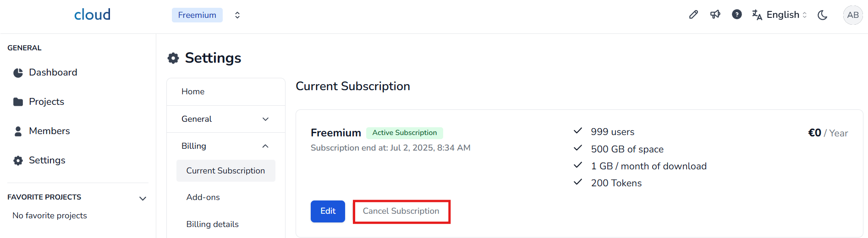Open Members page in sidebar
The image size is (868, 238).
pyautogui.click(x=49, y=131)
